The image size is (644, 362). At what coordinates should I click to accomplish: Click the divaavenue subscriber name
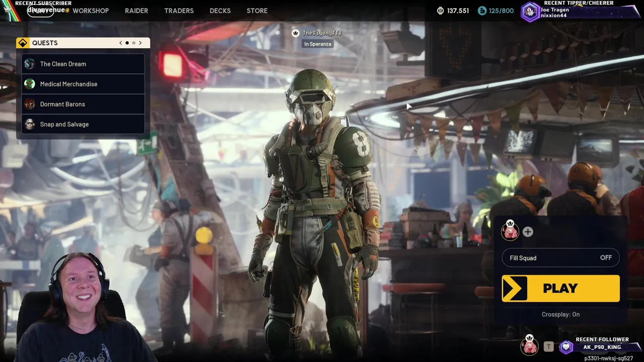tap(46, 10)
